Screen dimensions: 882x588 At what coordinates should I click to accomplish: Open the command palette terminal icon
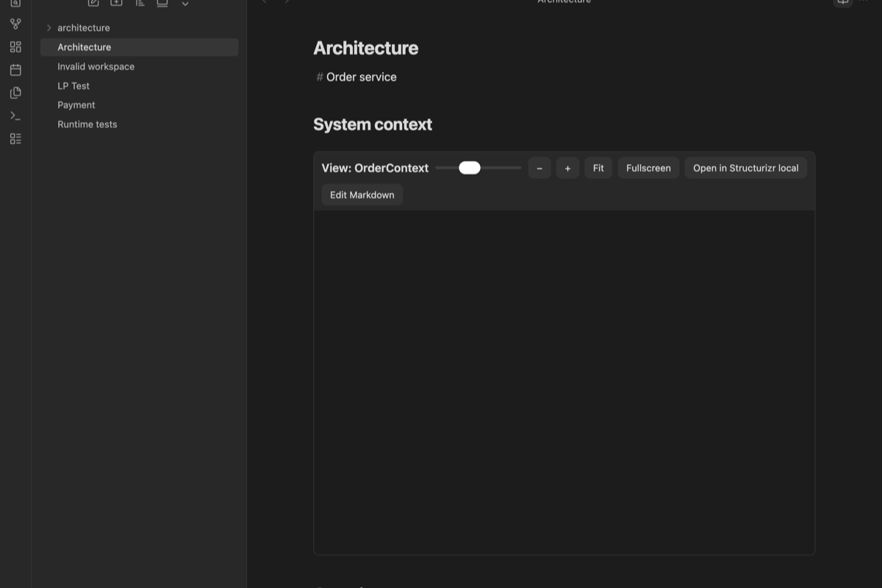pos(15,115)
